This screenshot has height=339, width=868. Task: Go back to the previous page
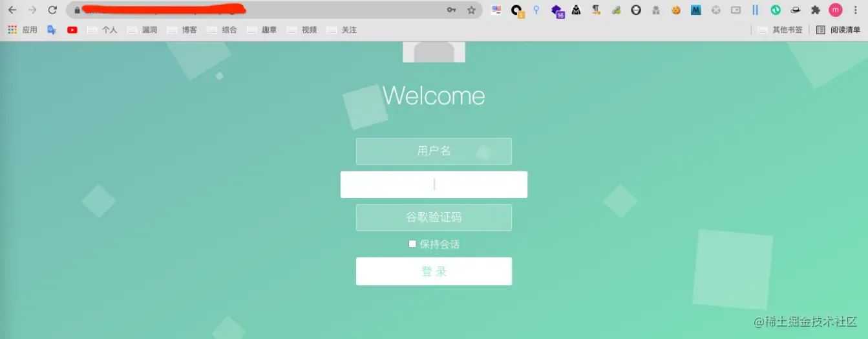click(12, 10)
